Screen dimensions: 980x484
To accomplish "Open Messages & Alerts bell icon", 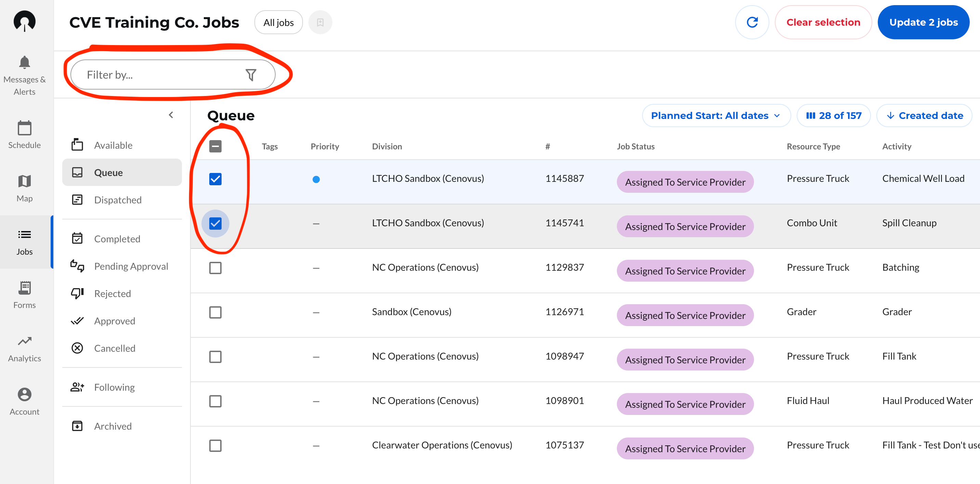I will pos(24,62).
